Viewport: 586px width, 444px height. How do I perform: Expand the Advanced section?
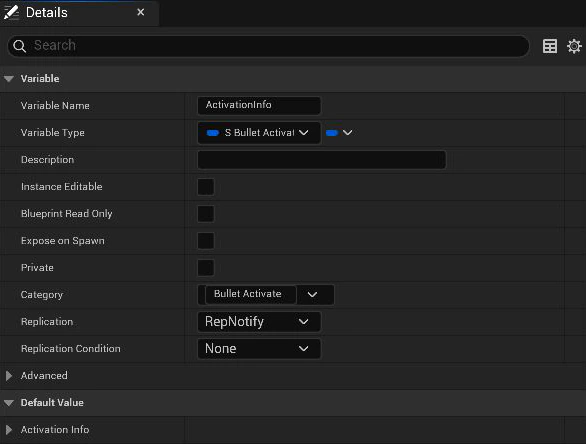[x=9, y=376]
